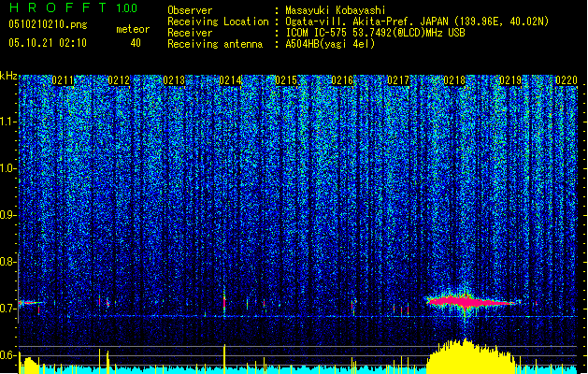
Task: Click the A504HB(yagi 4el) antenna text
Action: tap(330, 44)
